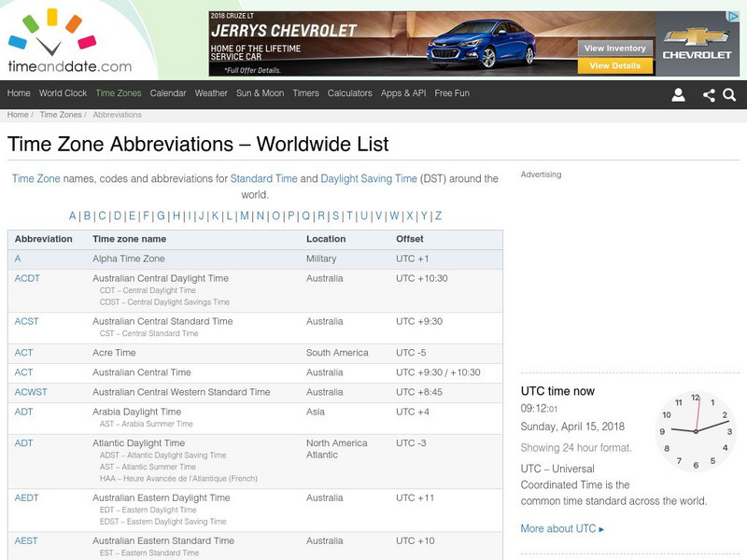Follow the Time Zone link in intro text
The width and height of the screenshot is (747, 560).
click(36, 178)
